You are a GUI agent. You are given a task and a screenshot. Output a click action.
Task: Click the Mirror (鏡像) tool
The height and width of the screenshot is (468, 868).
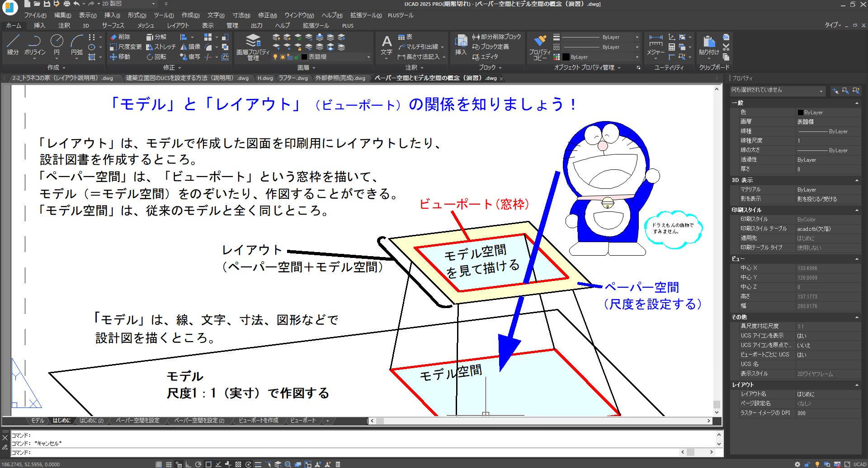pyautogui.click(x=190, y=47)
